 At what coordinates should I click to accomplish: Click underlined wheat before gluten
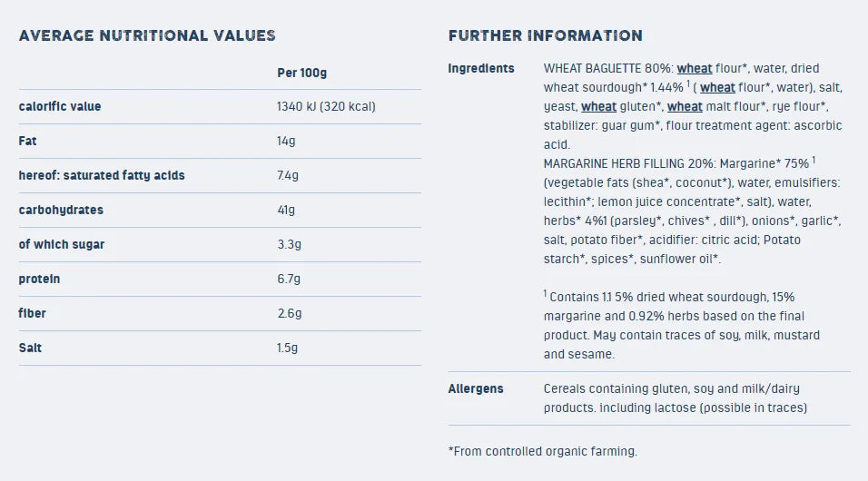click(x=598, y=107)
